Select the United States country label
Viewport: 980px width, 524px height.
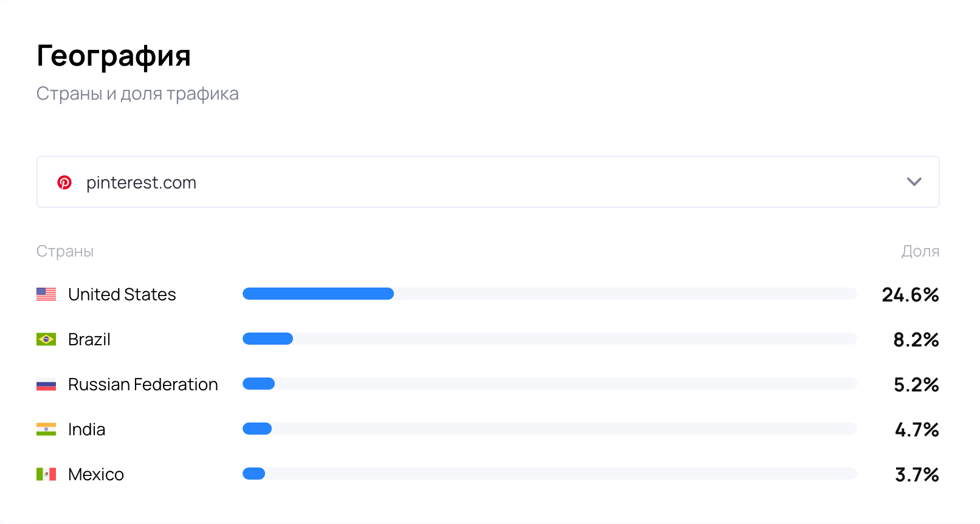(122, 294)
